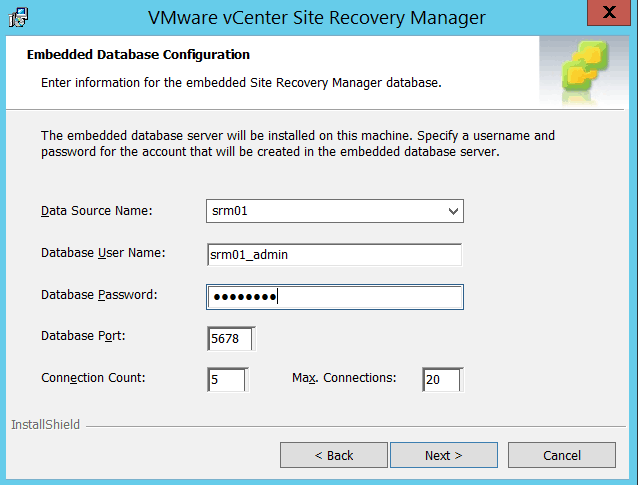Go back with the Back button
This screenshot has height=485, width=638.
333,455
